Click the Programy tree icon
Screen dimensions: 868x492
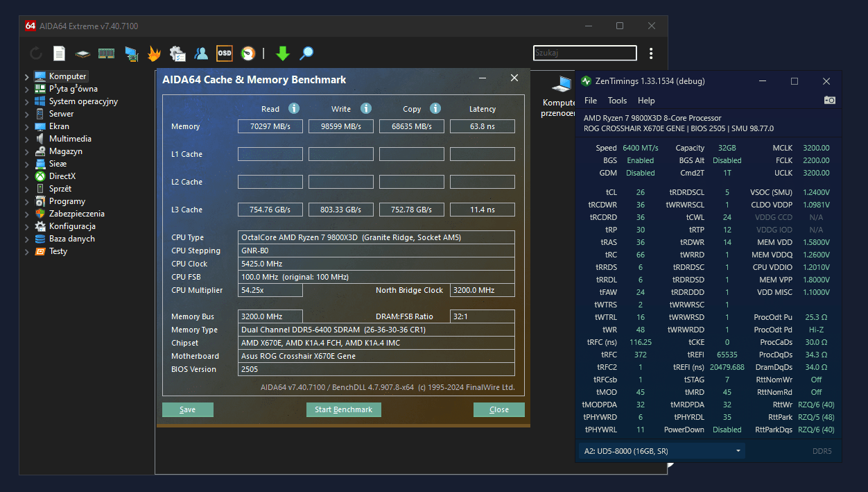[40, 201]
